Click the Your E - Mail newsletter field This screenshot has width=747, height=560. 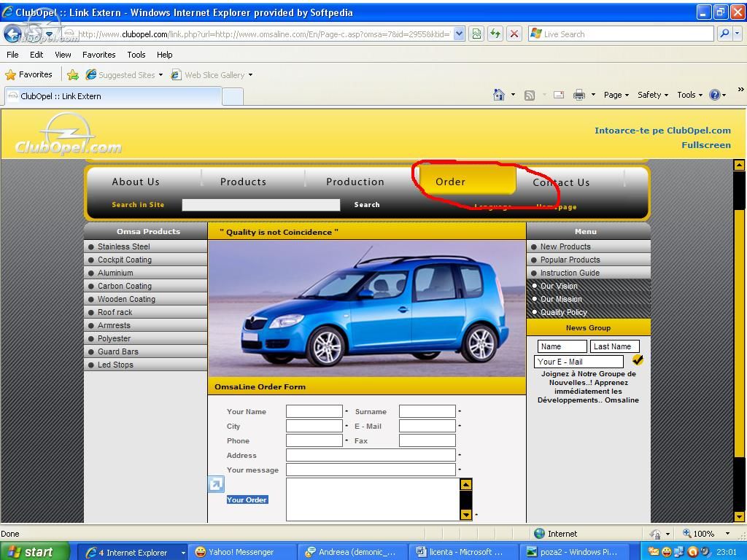click(x=578, y=362)
